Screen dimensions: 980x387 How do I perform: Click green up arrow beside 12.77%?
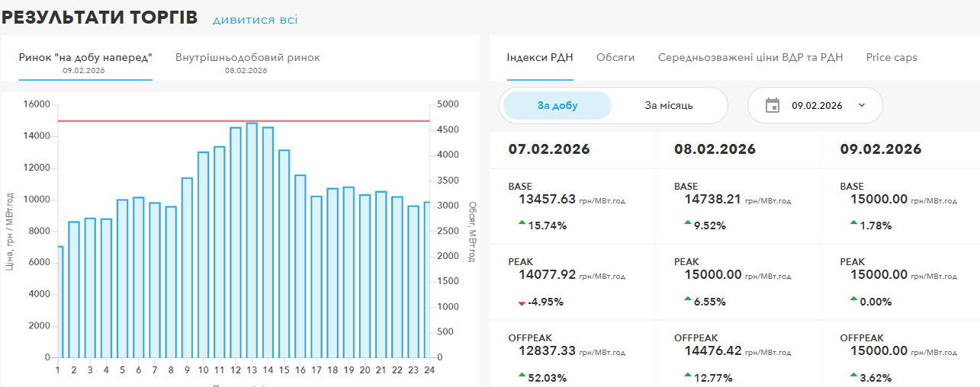(x=687, y=375)
